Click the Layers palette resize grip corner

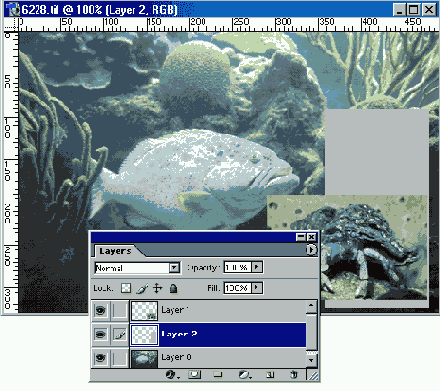[x=313, y=376]
